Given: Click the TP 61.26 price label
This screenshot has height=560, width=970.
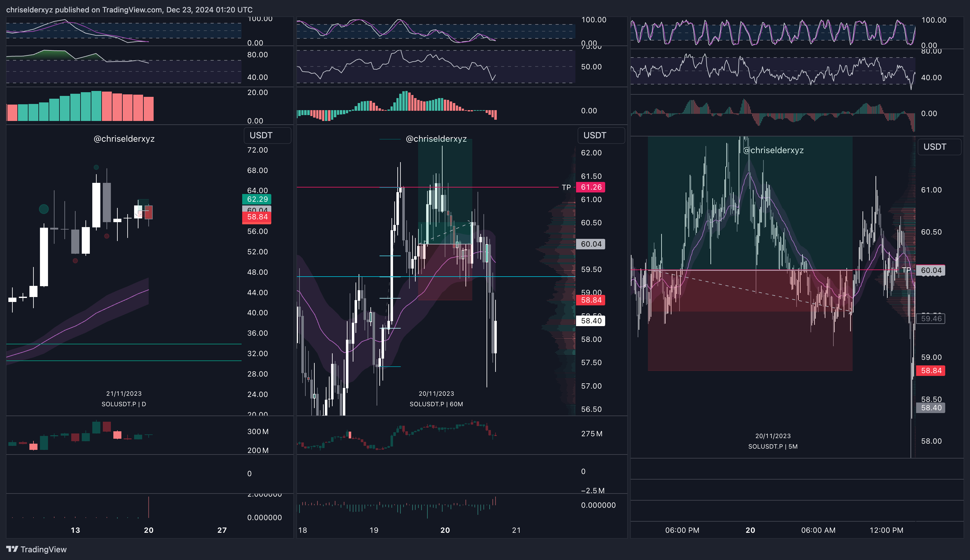Looking at the screenshot, I should (591, 187).
